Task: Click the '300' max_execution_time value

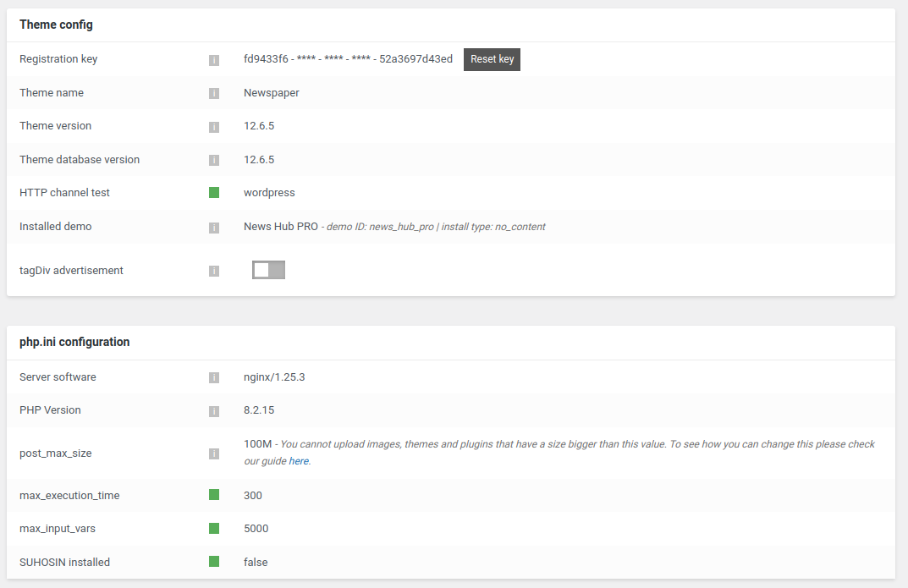Action: [253, 496]
